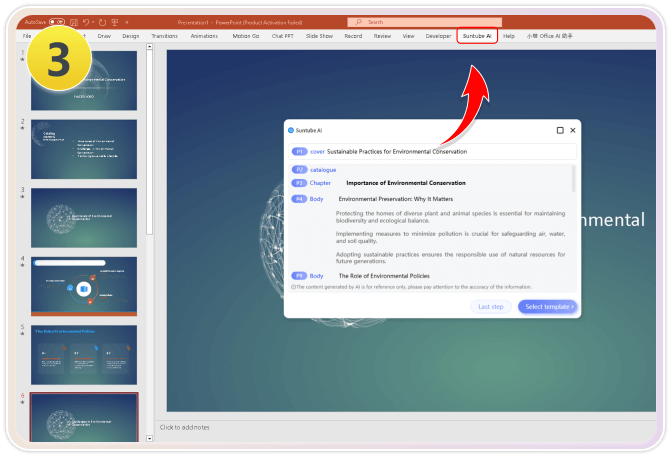Click 'Environmental Preservation: Why It Matters' heading
671x457 pixels.
tap(395, 199)
